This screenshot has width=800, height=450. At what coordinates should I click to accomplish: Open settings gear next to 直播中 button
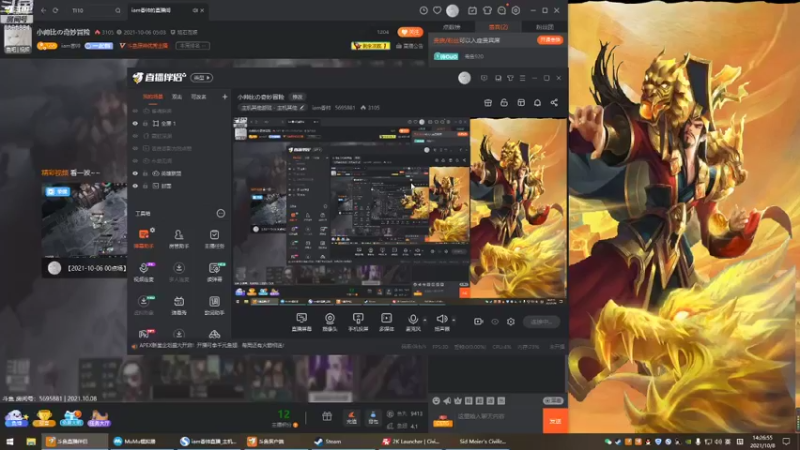point(511,321)
